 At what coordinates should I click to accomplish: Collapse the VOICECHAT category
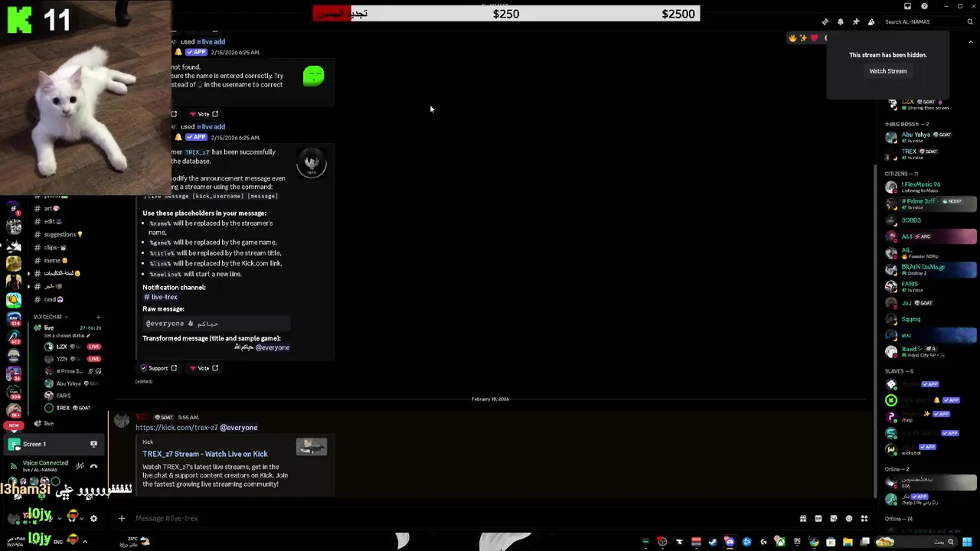[51, 317]
